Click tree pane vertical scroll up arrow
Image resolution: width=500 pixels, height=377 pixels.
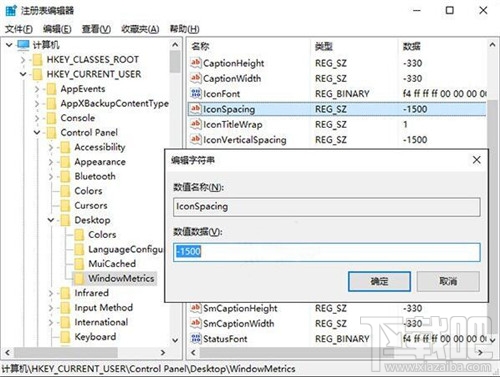tap(175, 45)
